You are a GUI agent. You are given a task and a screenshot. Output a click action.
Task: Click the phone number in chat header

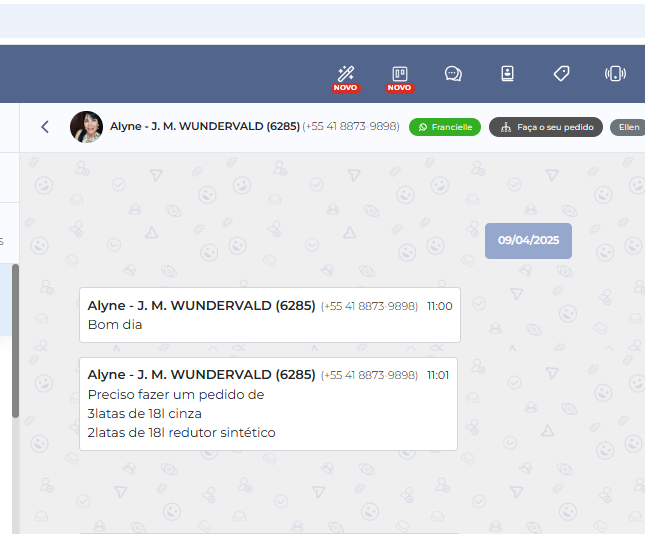pos(351,127)
